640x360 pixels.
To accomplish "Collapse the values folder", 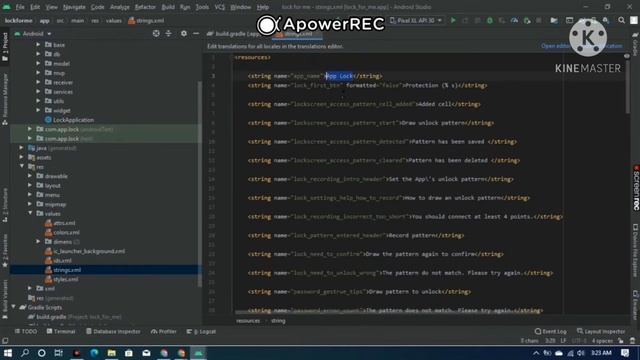I will 30,213.
